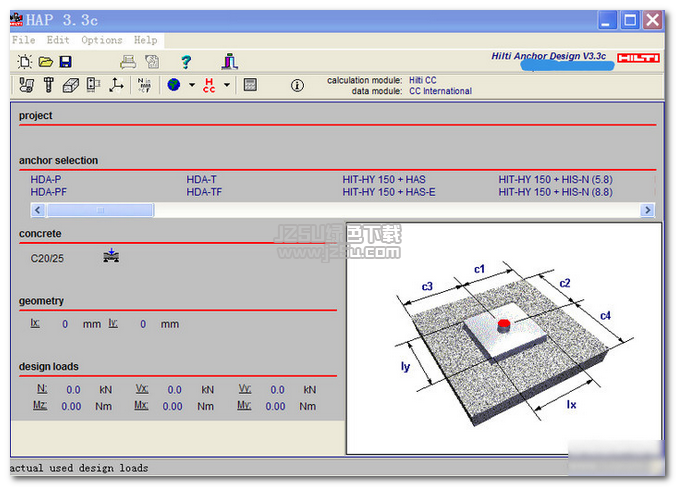This screenshot has width=676, height=487.
Task: Open the project data scroll icon
Action: 27,85
